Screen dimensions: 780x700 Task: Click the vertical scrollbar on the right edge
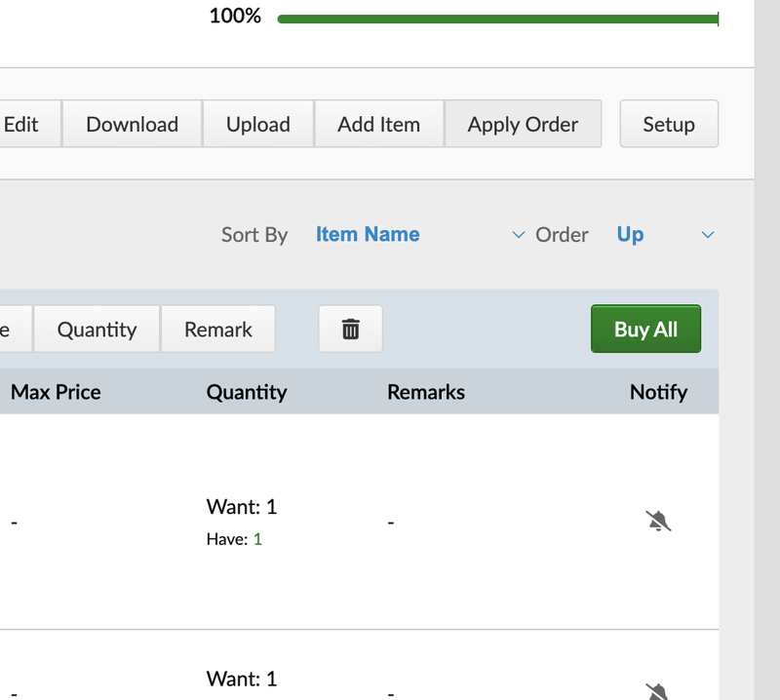pos(767,350)
